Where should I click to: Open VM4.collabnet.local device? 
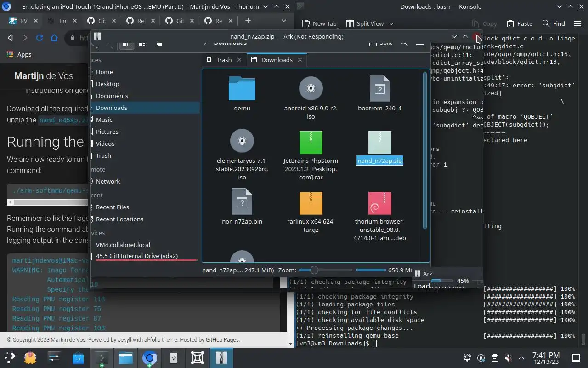(145, 245)
